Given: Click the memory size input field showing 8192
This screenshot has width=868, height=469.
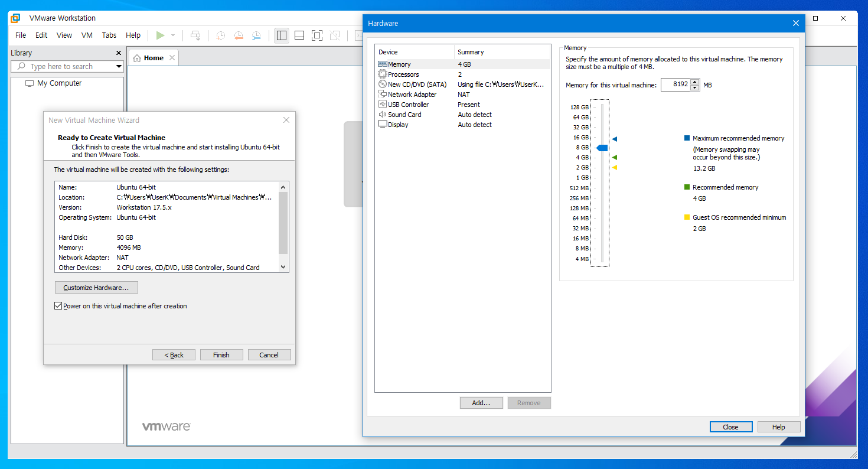Looking at the screenshot, I should (675, 84).
